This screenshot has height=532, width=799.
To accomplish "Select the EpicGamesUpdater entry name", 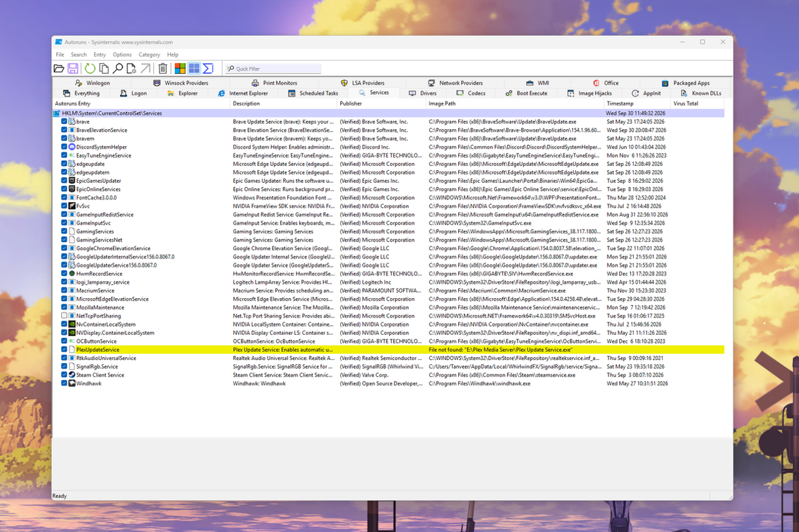I will click(99, 181).
